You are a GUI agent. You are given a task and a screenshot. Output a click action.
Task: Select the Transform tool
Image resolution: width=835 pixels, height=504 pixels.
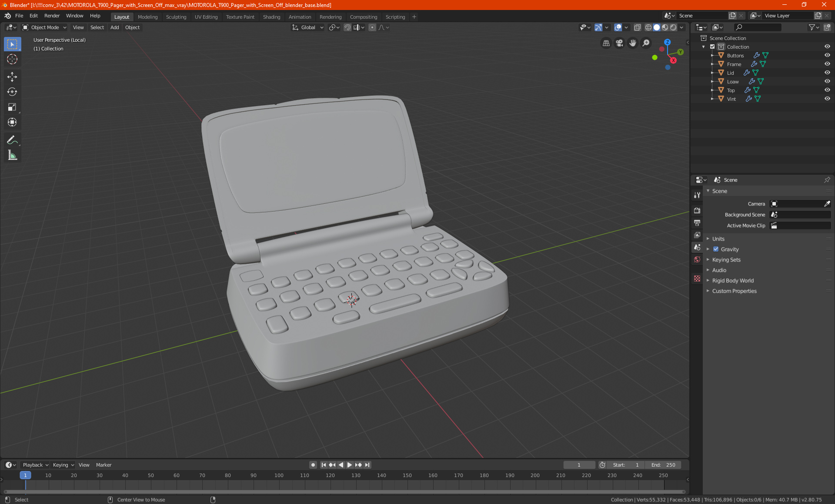[x=12, y=122]
